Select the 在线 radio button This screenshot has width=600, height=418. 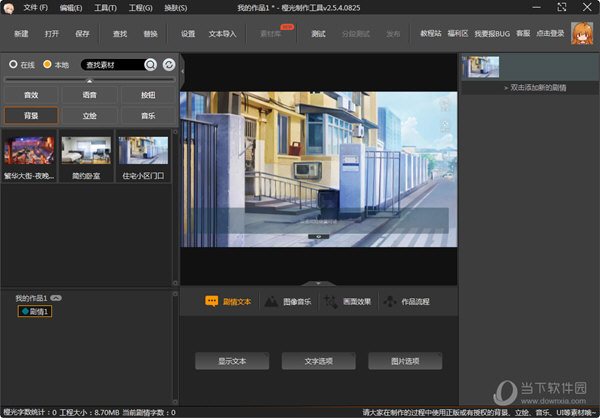click(x=13, y=65)
